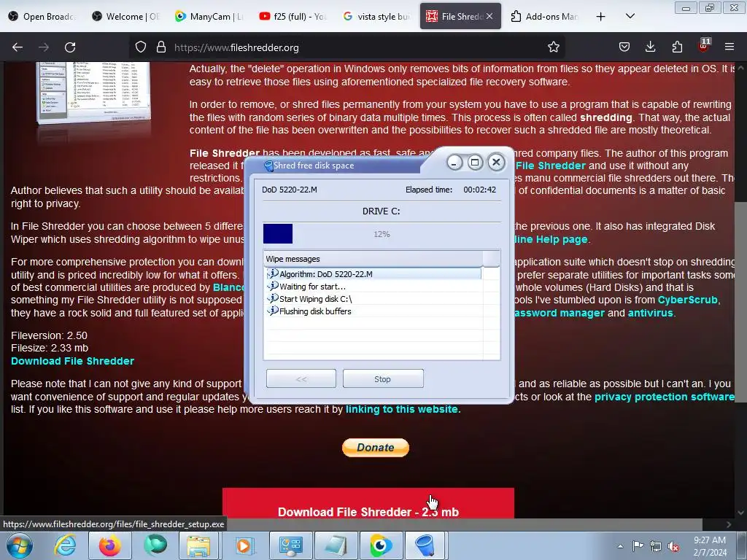Switch to the f25 (full) YouTube tab
Screen dimensions: 747x560
[293, 16]
